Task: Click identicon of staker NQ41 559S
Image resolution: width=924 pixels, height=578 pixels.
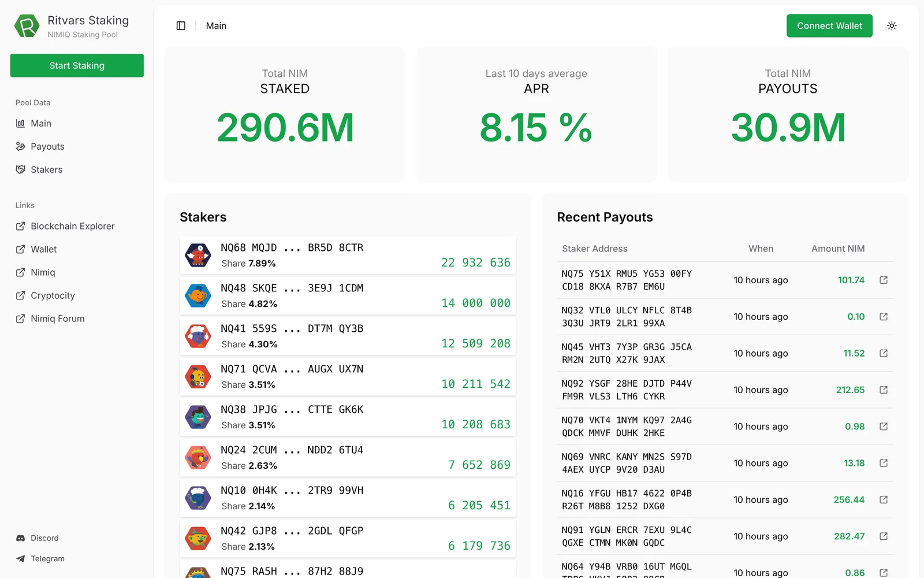Action: click(198, 336)
